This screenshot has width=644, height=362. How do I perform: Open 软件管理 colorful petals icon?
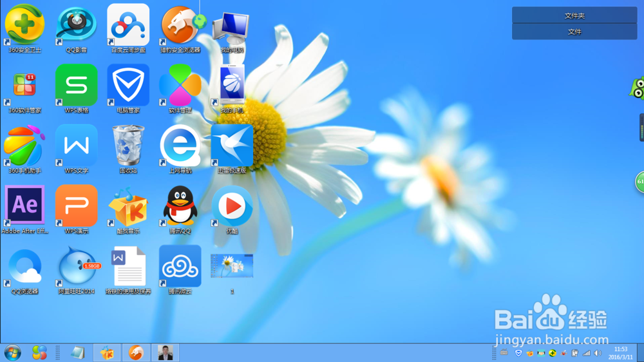(x=180, y=89)
